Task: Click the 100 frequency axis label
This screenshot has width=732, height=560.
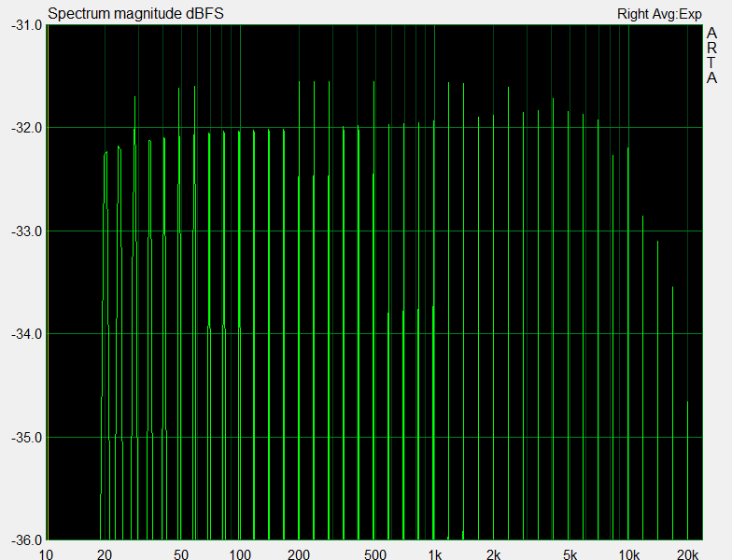Action: (240, 554)
